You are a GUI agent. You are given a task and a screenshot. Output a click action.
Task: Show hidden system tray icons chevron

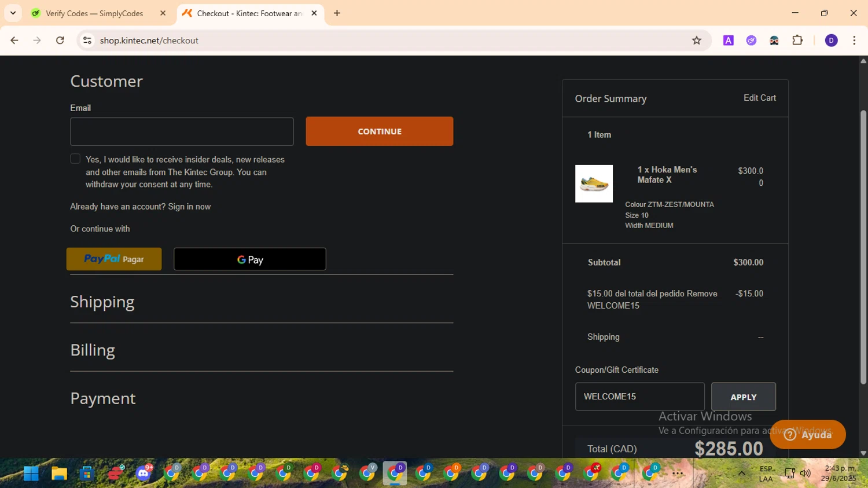[741, 474]
